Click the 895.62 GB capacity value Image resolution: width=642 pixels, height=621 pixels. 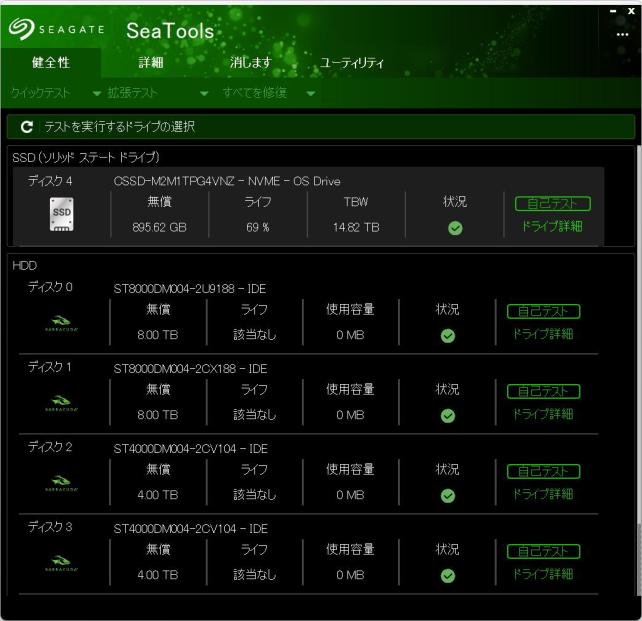pos(159,227)
